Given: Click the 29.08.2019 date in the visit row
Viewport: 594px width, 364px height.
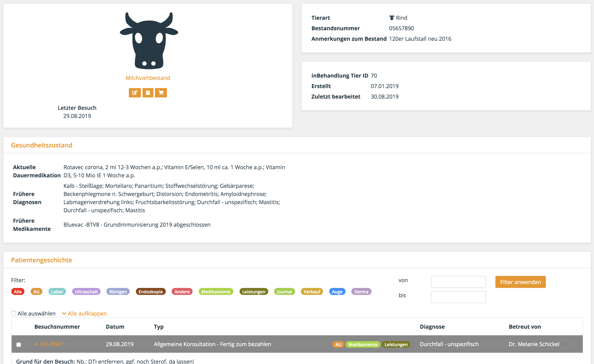Looking at the screenshot, I should pyautogui.click(x=120, y=344).
